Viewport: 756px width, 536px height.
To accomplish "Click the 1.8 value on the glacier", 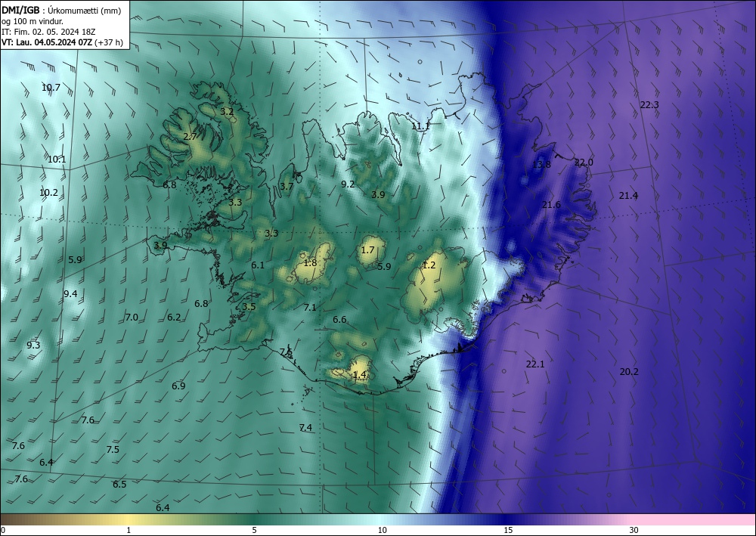I will 311,263.
